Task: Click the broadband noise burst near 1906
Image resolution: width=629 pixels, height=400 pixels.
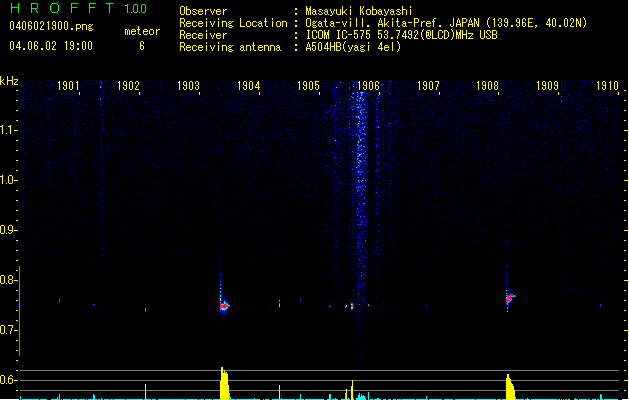Action: click(361, 225)
